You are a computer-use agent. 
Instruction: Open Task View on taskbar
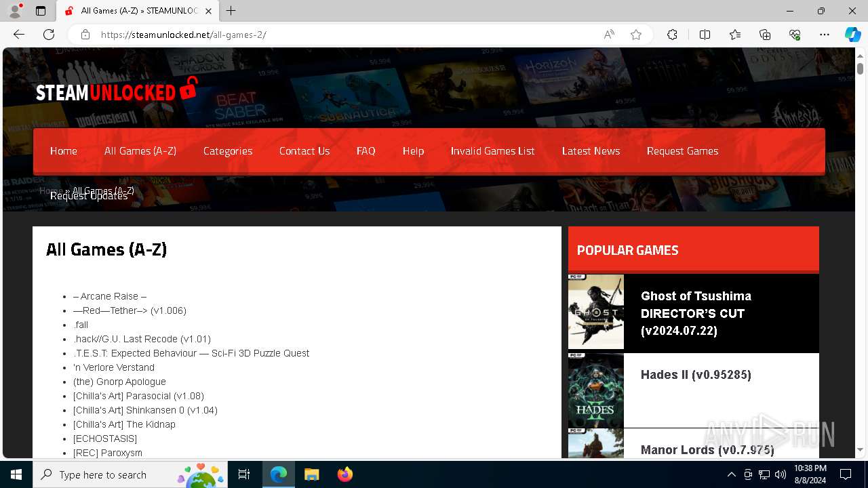tap(244, 474)
